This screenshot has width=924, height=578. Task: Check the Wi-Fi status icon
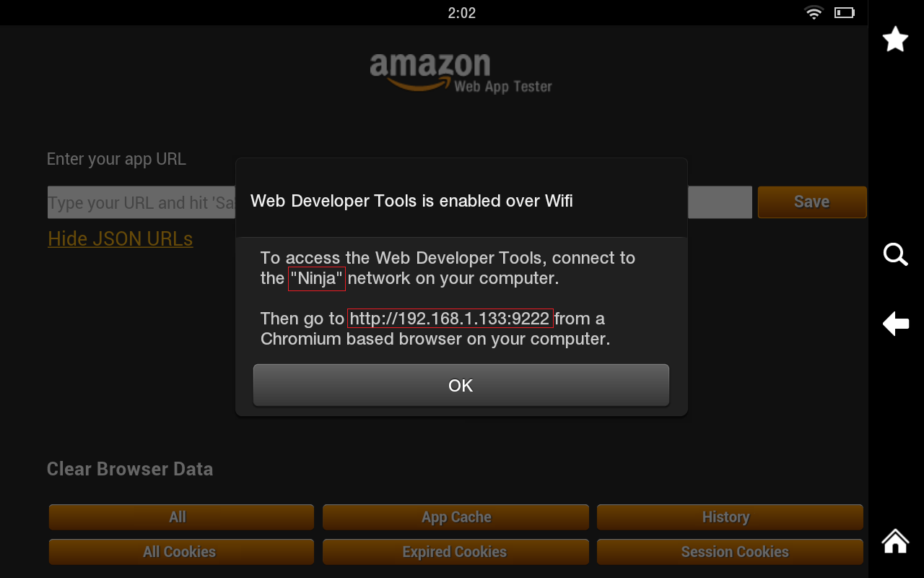point(814,13)
